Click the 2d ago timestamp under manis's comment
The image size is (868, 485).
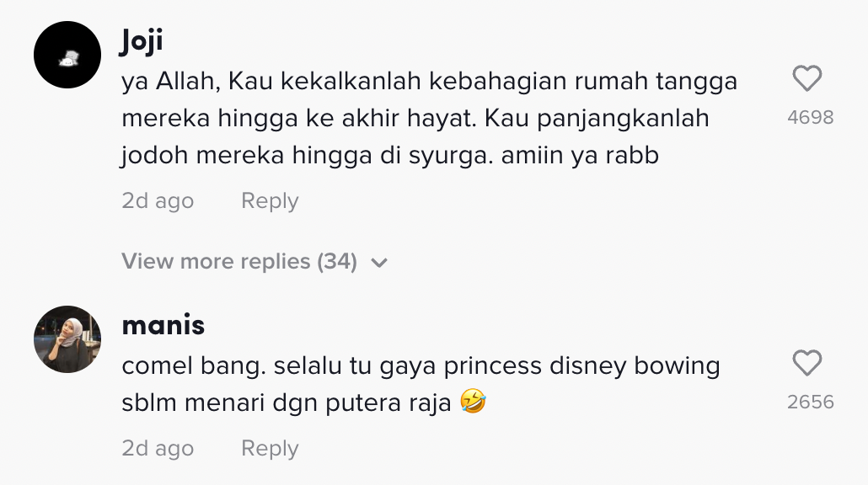coord(158,449)
